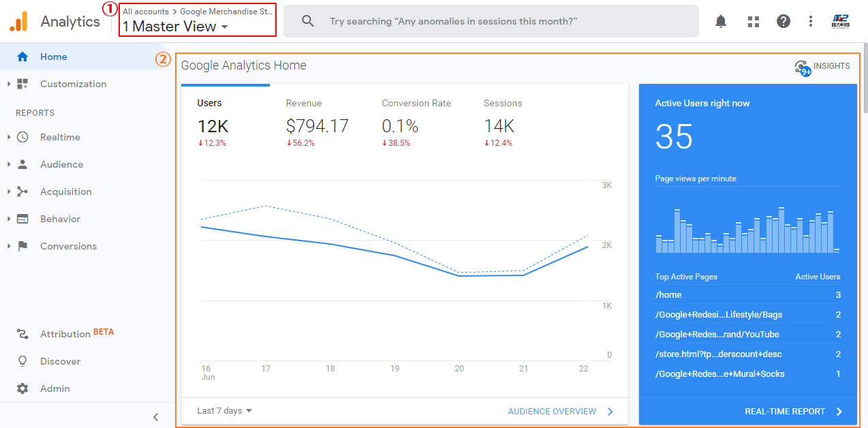The height and width of the screenshot is (428, 868).
Task: Open the three-dot overflow menu
Action: click(x=810, y=21)
